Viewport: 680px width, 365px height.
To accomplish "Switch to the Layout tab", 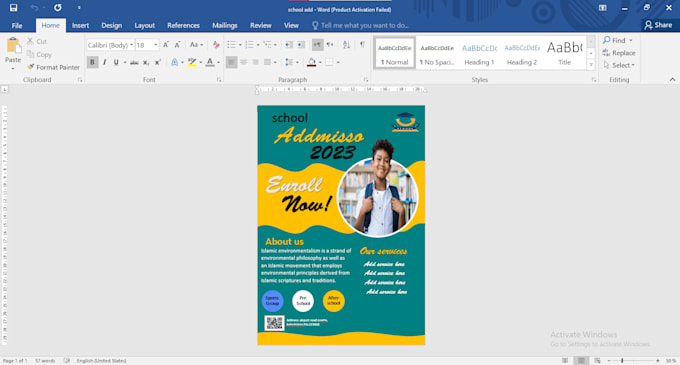I will click(144, 26).
